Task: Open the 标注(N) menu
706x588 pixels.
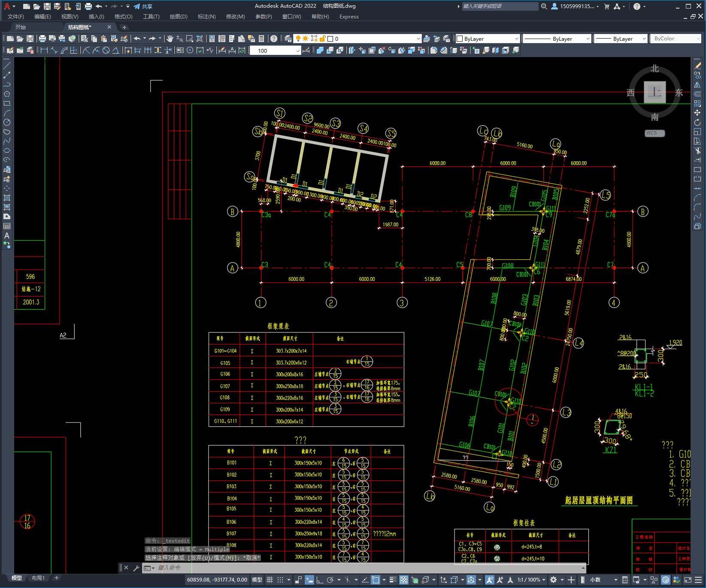Action: [206, 17]
